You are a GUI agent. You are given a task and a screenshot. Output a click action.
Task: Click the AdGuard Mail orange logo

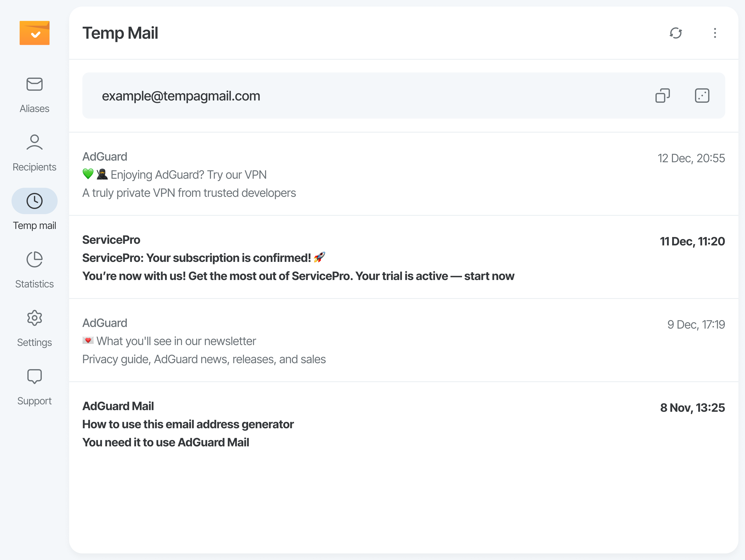click(34, 33)
